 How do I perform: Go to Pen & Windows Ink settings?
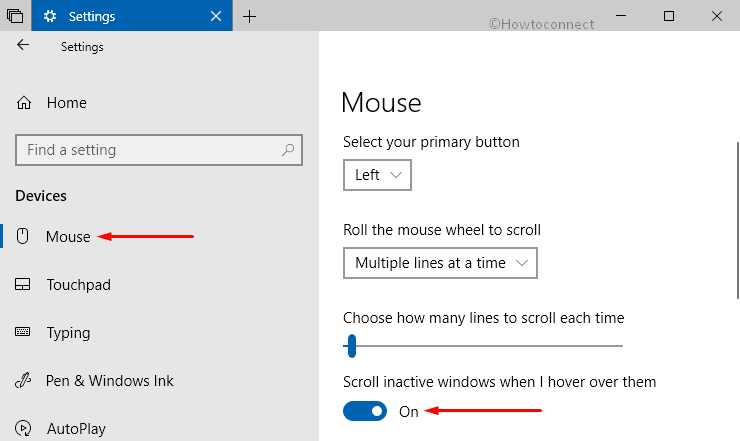[x=109, y=381]
